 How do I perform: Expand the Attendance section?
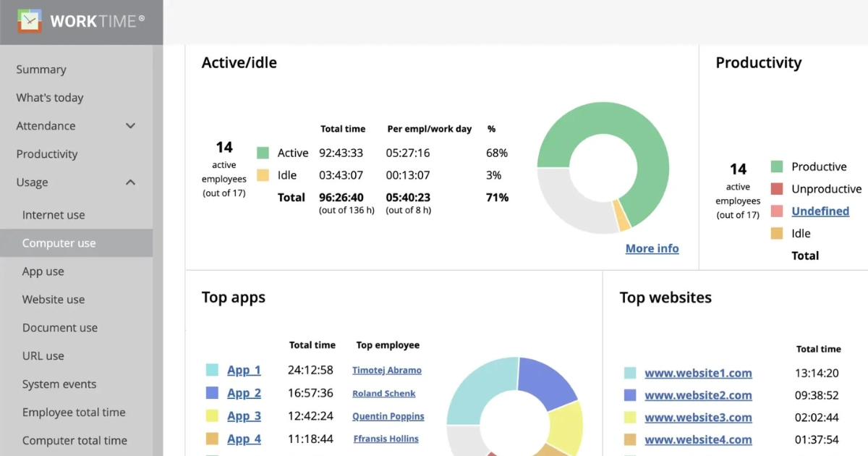point(45,125)
